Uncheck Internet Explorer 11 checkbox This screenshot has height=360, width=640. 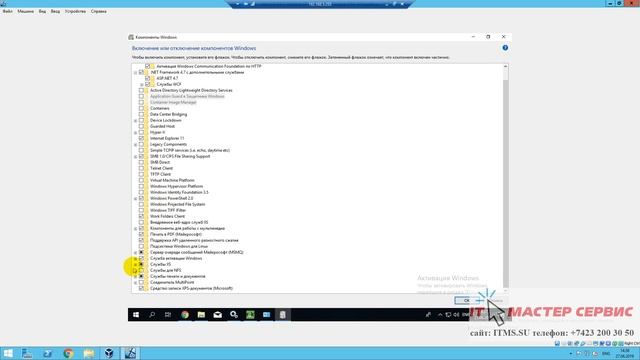tap(141, 138)
